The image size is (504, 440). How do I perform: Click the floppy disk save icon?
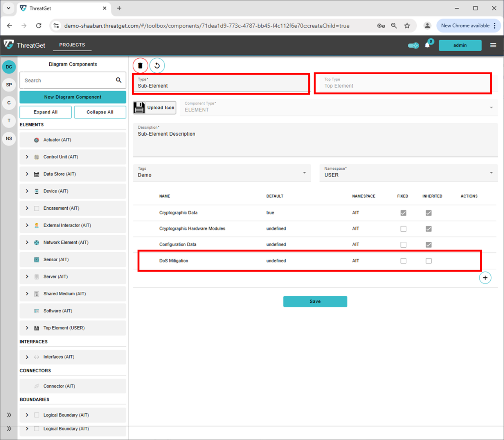(139, 108)
